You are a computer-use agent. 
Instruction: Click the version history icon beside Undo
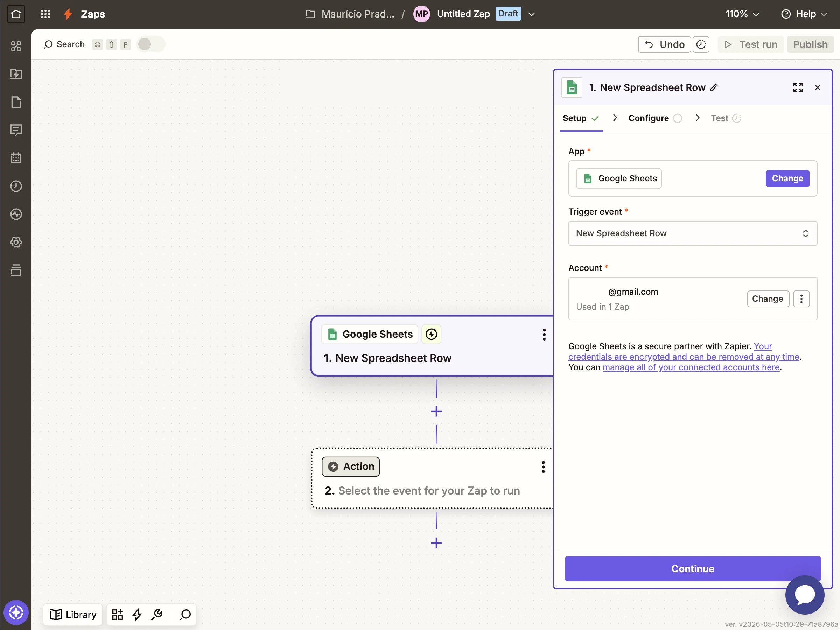tap(701, 44)
